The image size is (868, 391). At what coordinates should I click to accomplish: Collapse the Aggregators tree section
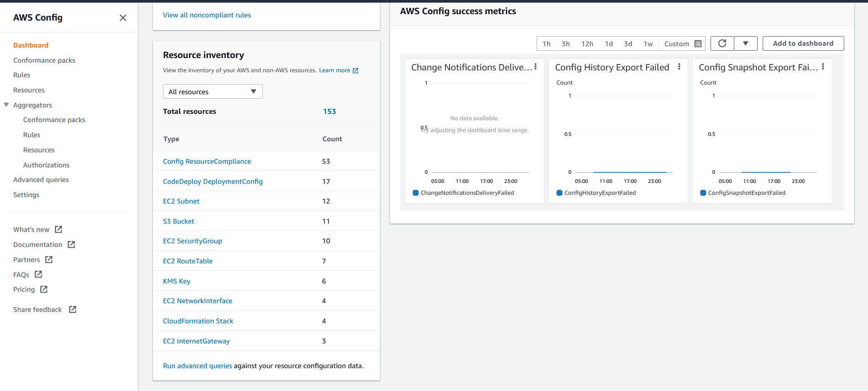(6, 105)
